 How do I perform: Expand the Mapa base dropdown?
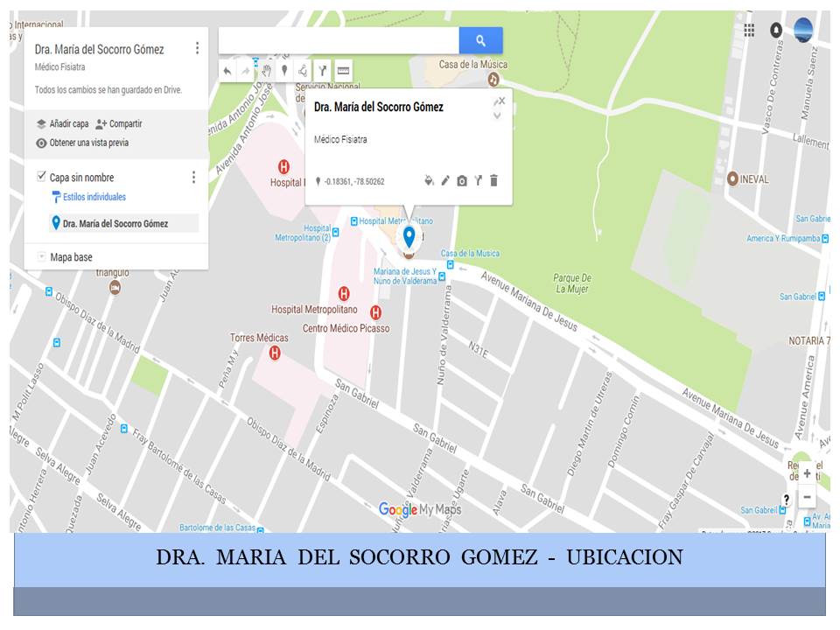[x=41, y=257]
